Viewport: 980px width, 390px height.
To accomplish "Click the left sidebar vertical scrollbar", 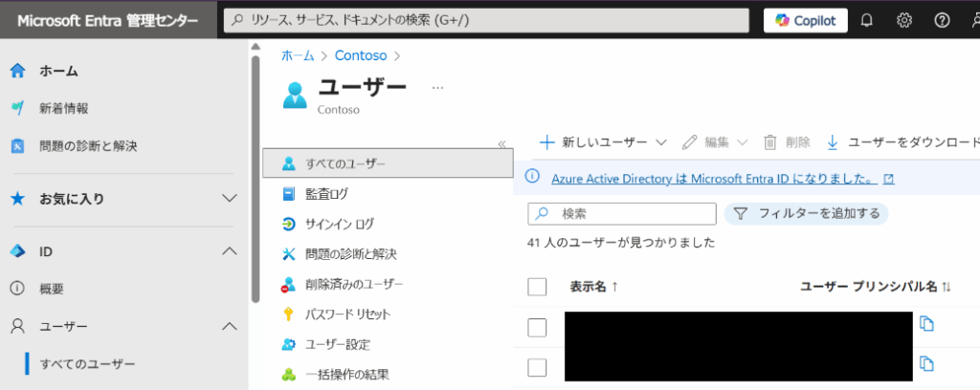I will coord(255,179).
